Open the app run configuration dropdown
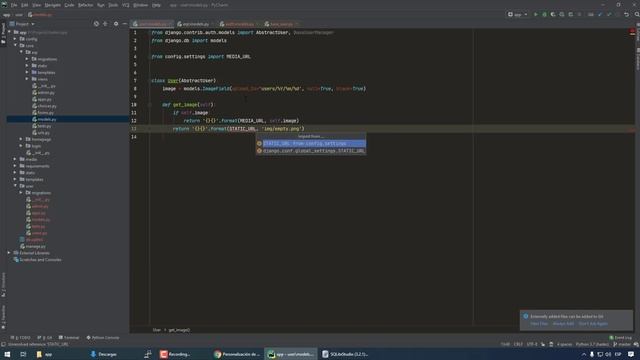 (x=518, y=14)
